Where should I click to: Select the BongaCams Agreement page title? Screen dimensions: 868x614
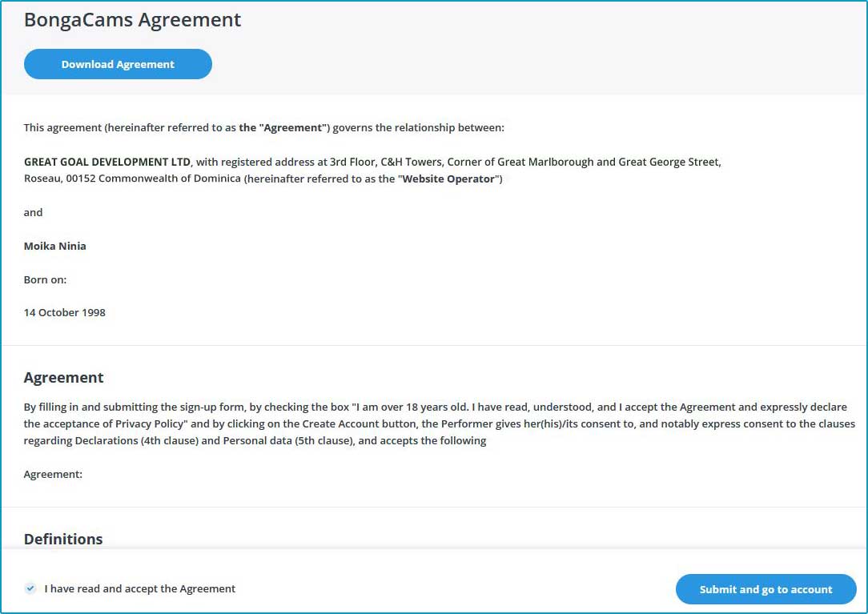(x=131, y=20)
